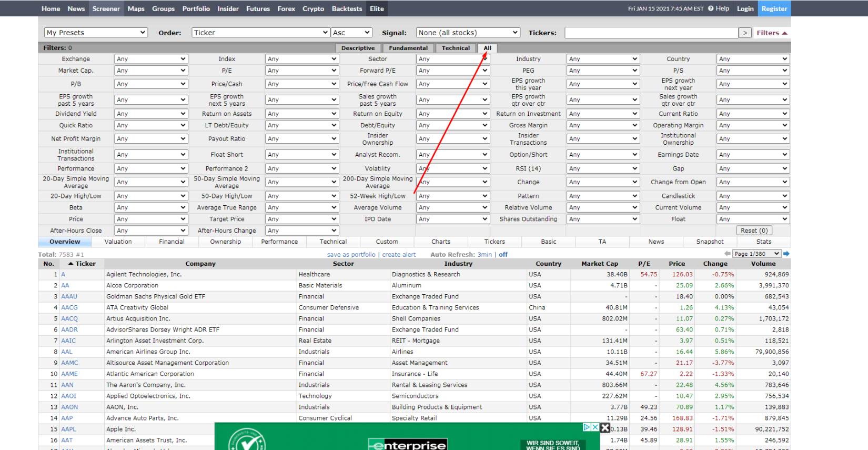Click the blue next page arrow
This screenshot has height=450, width=868.
pyautogui.click(x=786, y=254)
